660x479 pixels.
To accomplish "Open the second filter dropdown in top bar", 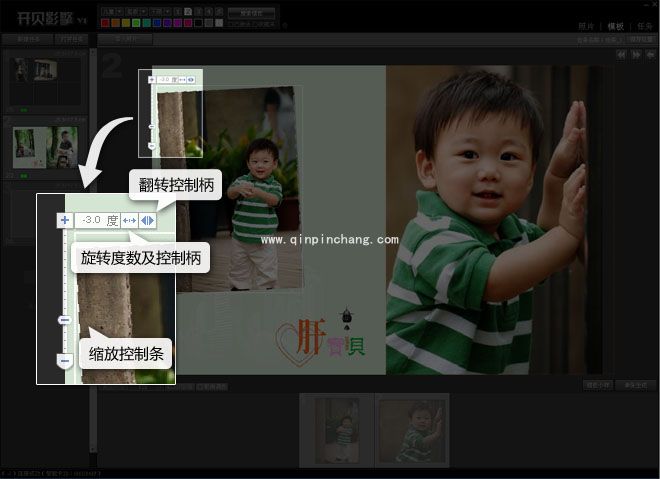I will tap(136, 12).
